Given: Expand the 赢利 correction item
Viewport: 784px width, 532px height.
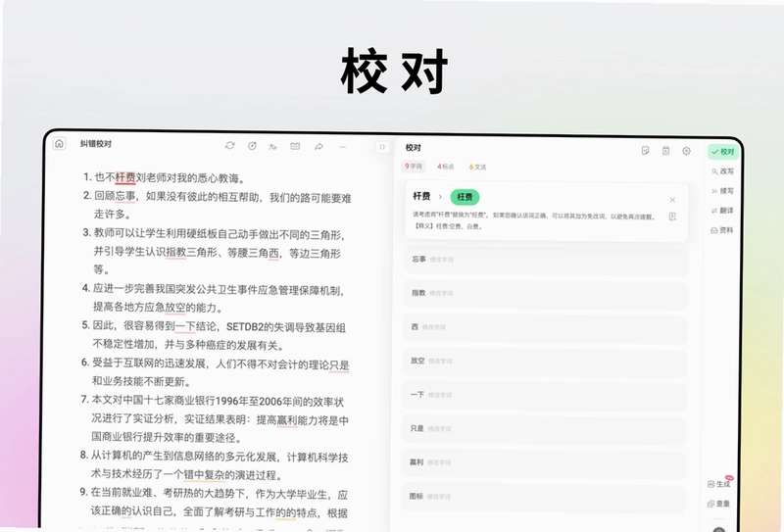Looking at the screenshot, I should click(x=545, y=462).
